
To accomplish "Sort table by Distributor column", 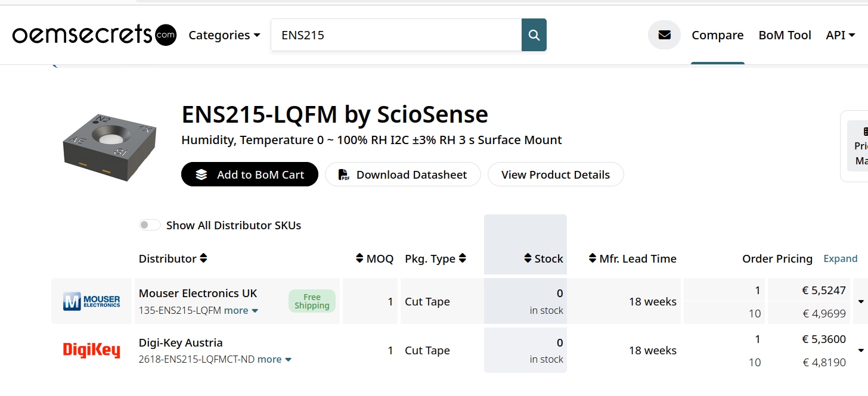I will coord(173,258).
